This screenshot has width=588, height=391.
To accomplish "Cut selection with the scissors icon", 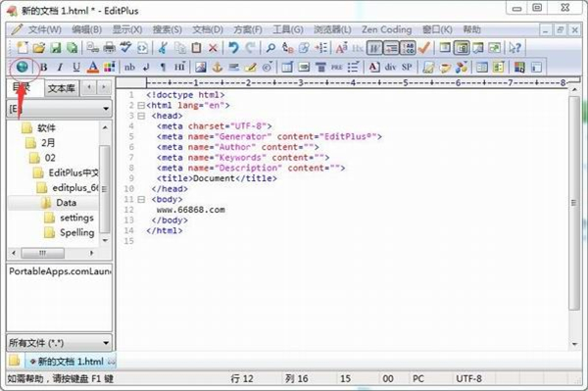I will 163,48.
